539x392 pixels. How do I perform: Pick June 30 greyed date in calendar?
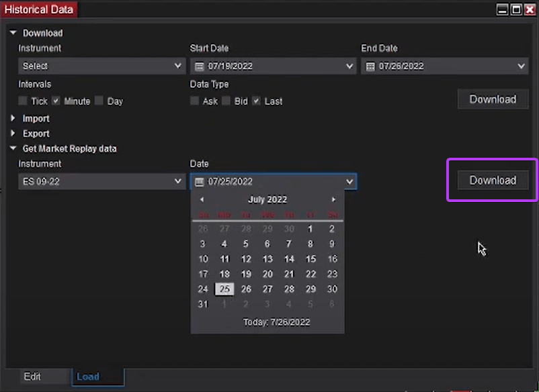coord(289,229)
